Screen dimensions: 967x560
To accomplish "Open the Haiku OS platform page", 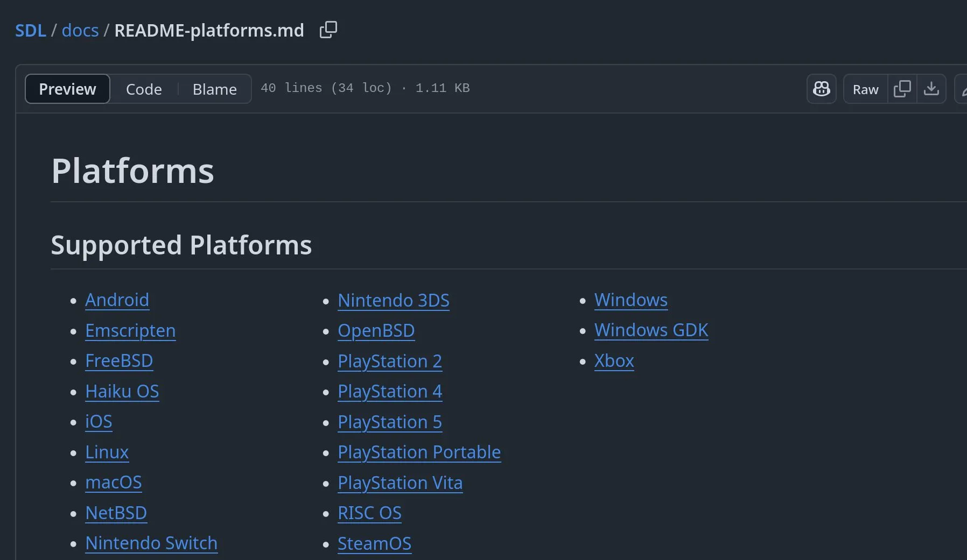I will (x=122, y=392).
